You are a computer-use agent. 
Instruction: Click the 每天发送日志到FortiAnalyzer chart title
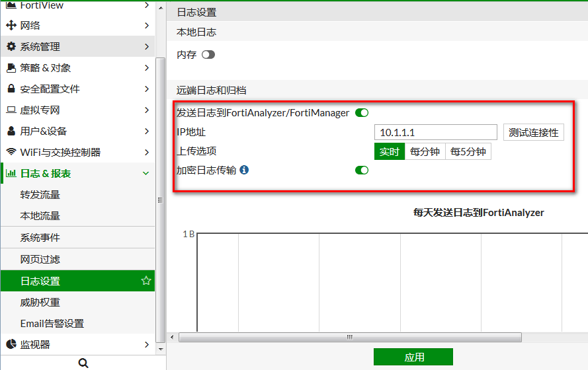tap(478, 213)
